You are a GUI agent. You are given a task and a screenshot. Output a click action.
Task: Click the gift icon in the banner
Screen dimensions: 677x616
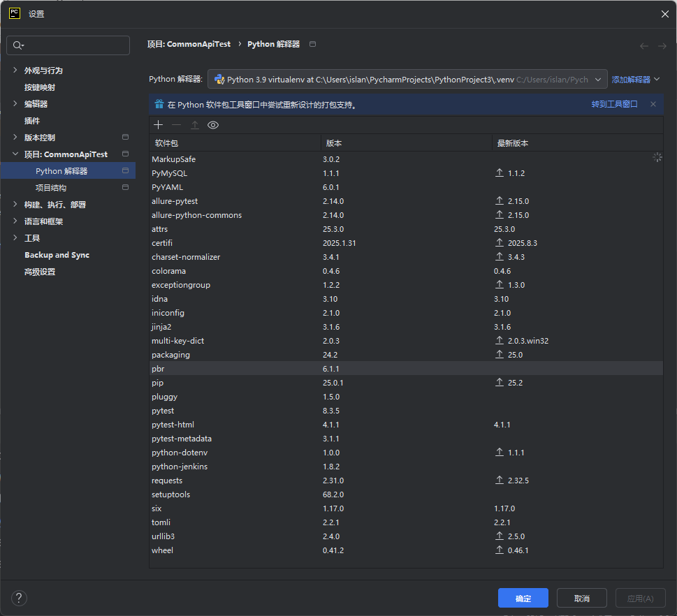pos(159,104)
